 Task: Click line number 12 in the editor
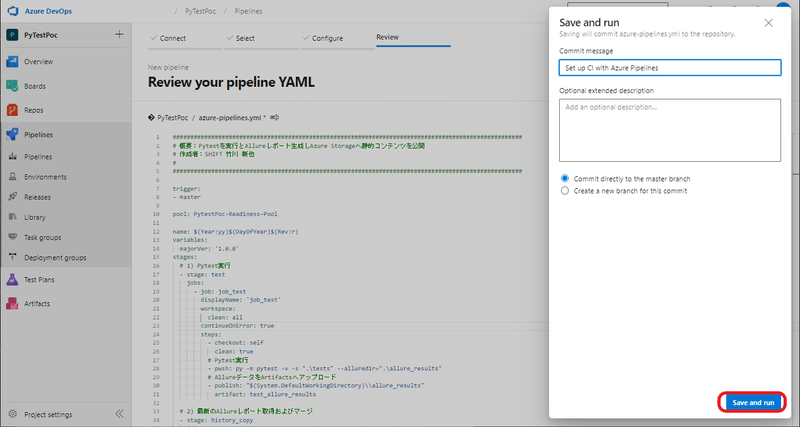point(156,232)
